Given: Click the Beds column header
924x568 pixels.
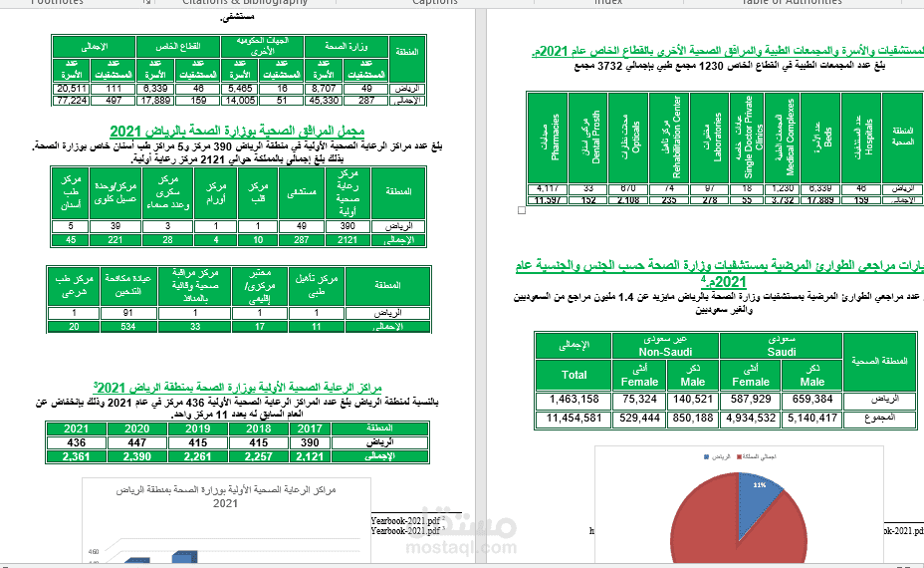Looking at the screenshot, I should coord(820,138).
